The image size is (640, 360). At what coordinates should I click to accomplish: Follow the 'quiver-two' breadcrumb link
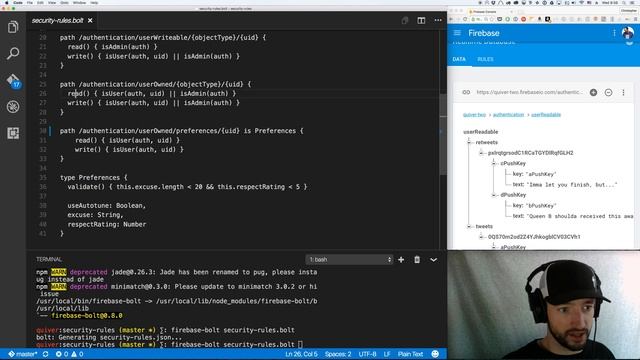click(474, 115)
